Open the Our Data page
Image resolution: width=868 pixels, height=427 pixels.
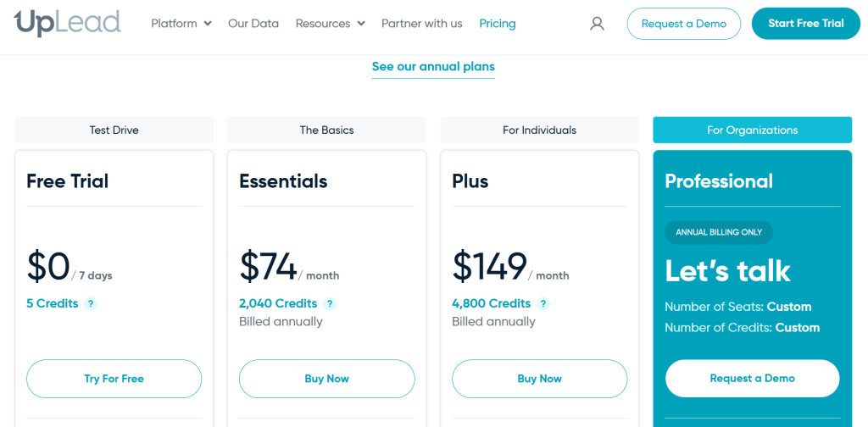tap(253, 24)
